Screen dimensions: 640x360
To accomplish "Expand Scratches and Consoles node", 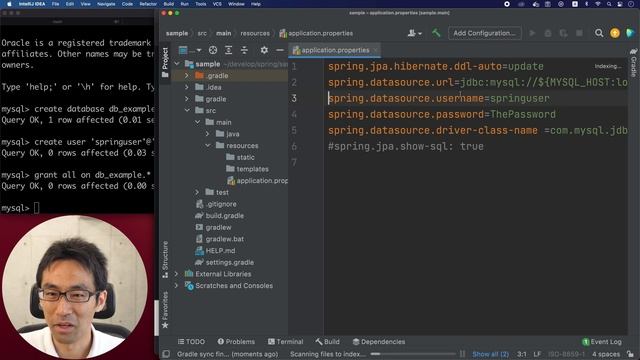I will [177, 286].
